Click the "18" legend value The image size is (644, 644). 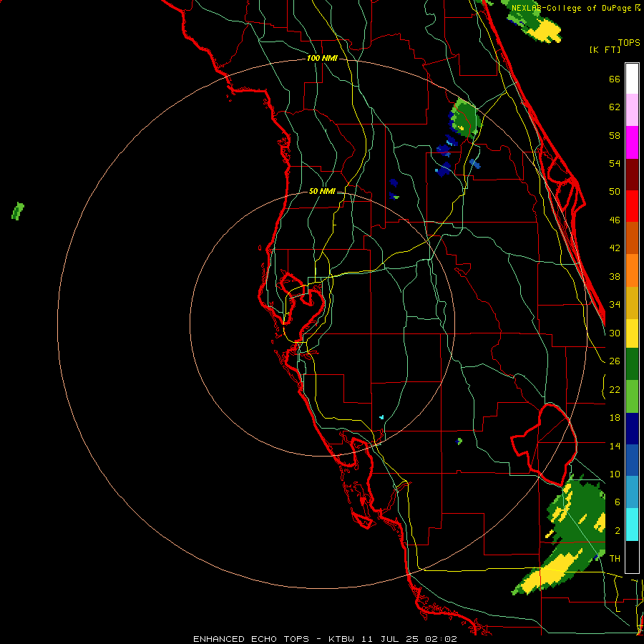coord(615,418)
